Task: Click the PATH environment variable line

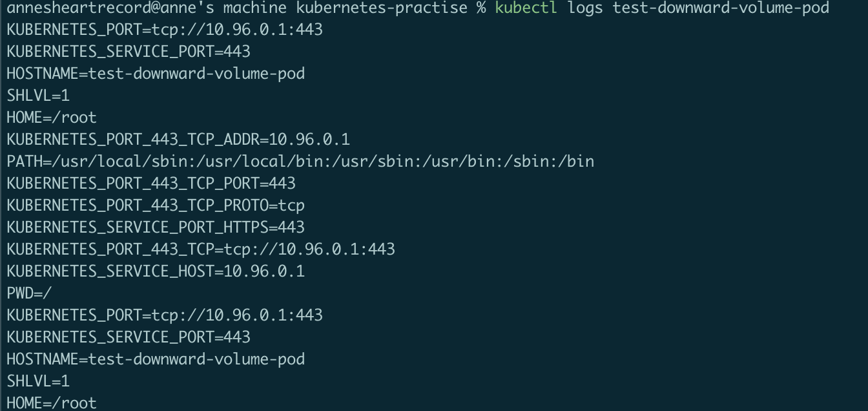Action: point(300,162)
